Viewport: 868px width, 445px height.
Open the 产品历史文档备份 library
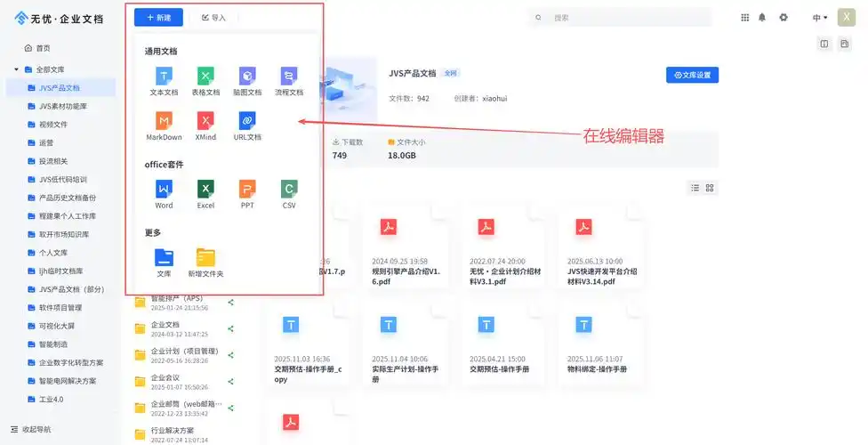[x=60, y=198]
